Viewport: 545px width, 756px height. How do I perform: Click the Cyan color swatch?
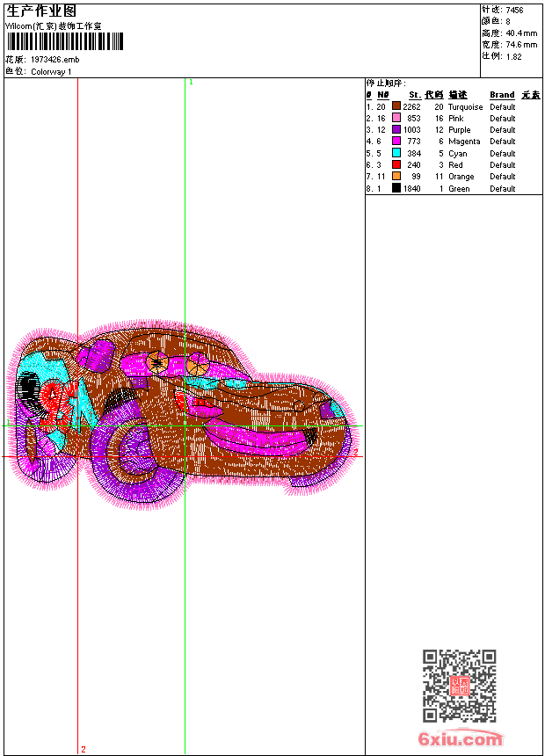tap(396, 153)
